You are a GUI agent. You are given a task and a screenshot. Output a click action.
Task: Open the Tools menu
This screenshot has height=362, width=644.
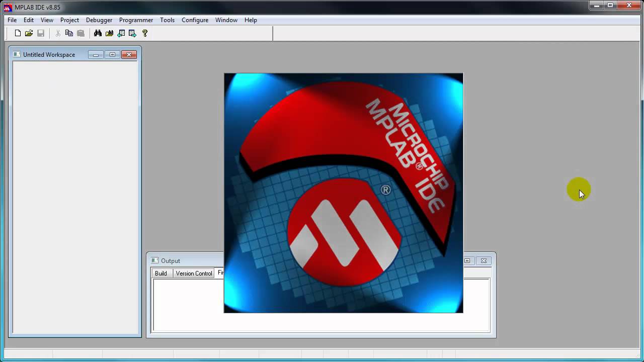[x=167, y=20]
